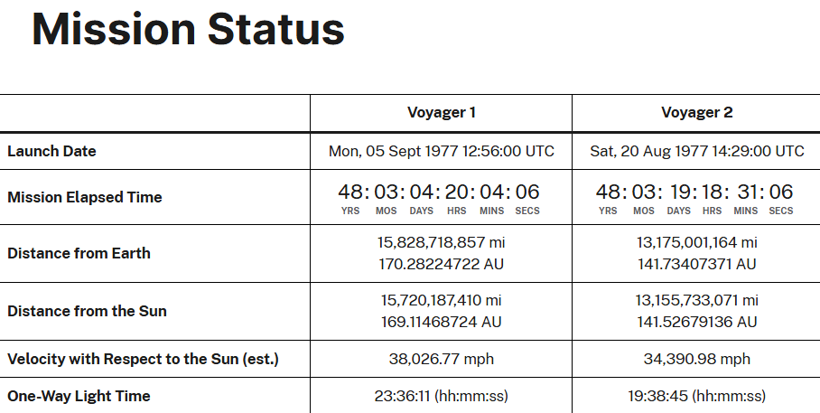
Task: Click the One-Way Light Time label
Action: pyautogui.click(x=79, y=396)
